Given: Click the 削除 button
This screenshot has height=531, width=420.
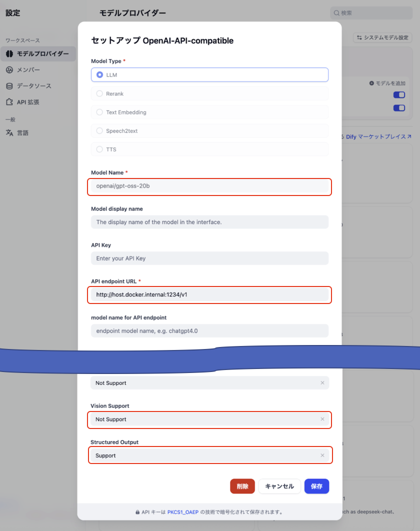Looking at the screenshot, I should tap(242, 486).
